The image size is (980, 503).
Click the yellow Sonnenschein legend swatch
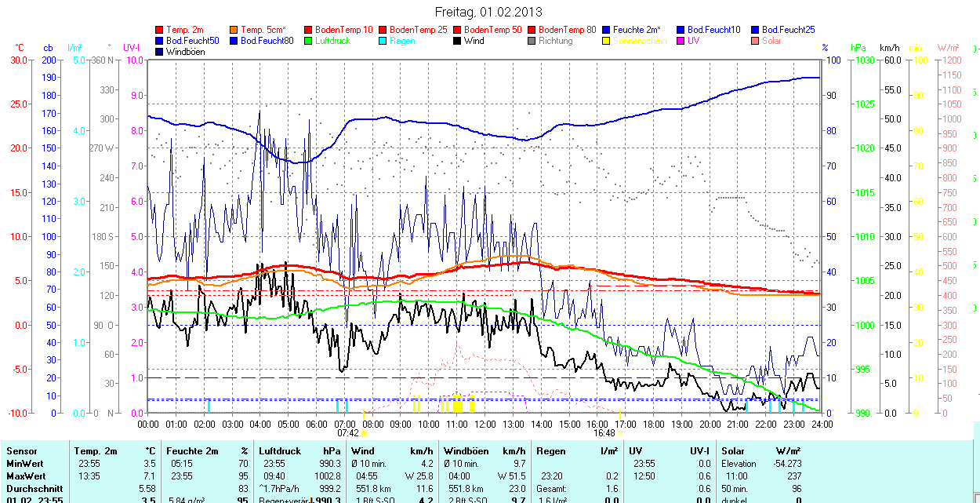pos(607,41)
